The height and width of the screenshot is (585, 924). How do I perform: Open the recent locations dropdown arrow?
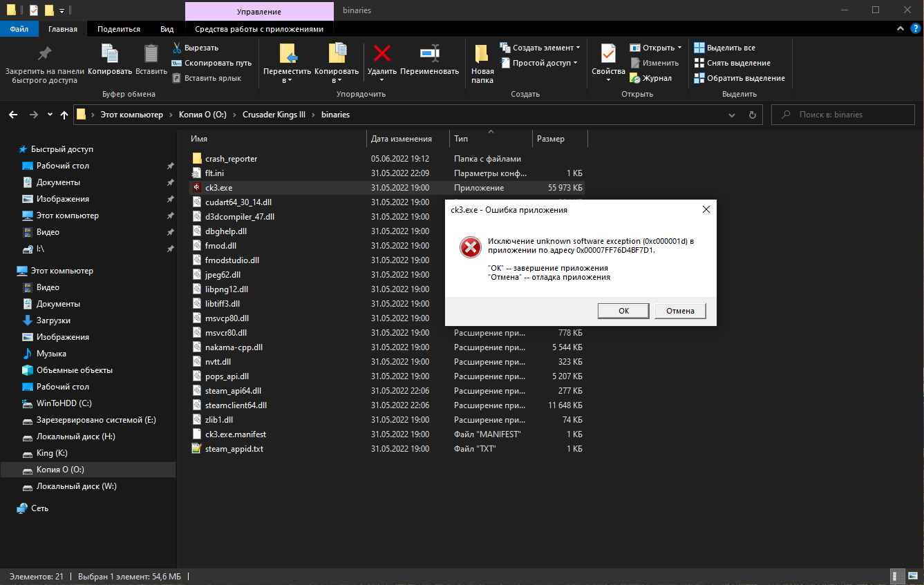[x=50, y=115]
